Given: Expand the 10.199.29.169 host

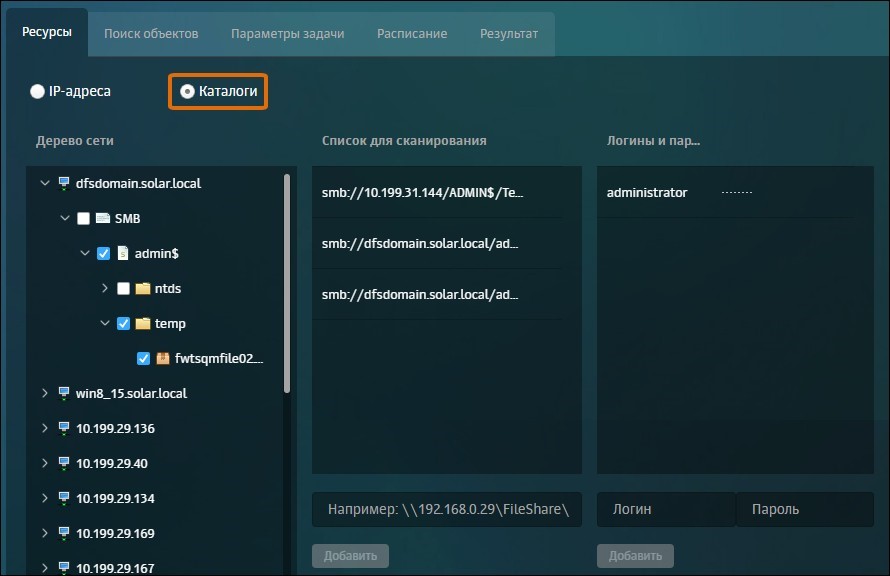Looking at the screenshot, I should coord(45,533).
